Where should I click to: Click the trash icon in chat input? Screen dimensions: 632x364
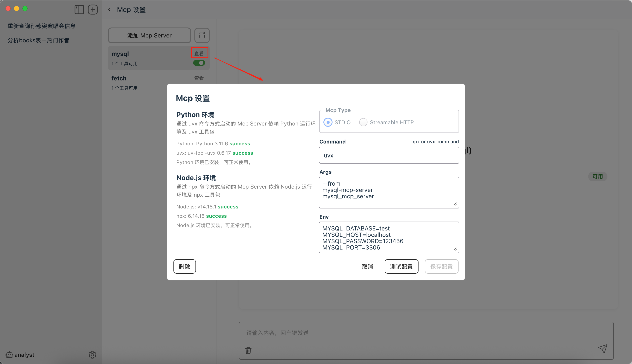248,350
